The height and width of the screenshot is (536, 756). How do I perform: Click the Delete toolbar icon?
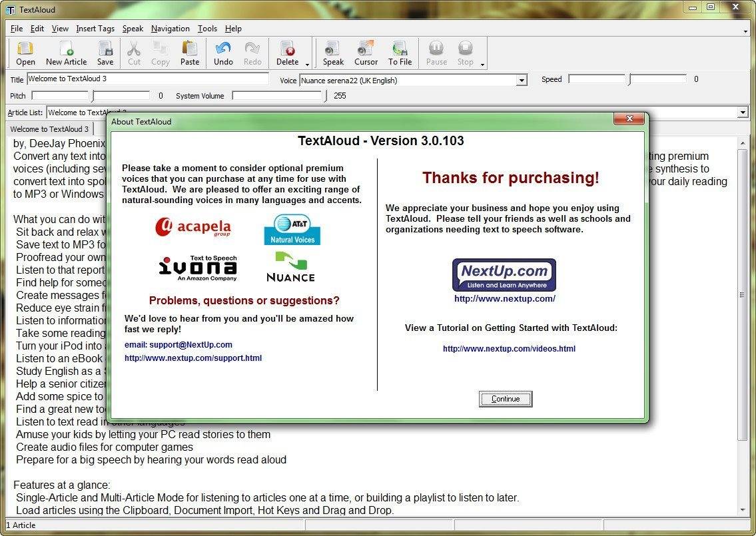(x=287, y=53)
